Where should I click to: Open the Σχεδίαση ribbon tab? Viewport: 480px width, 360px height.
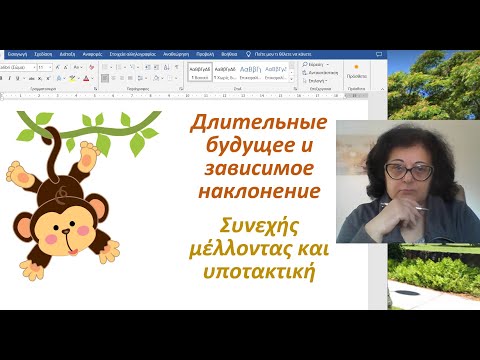pos(43,54)
